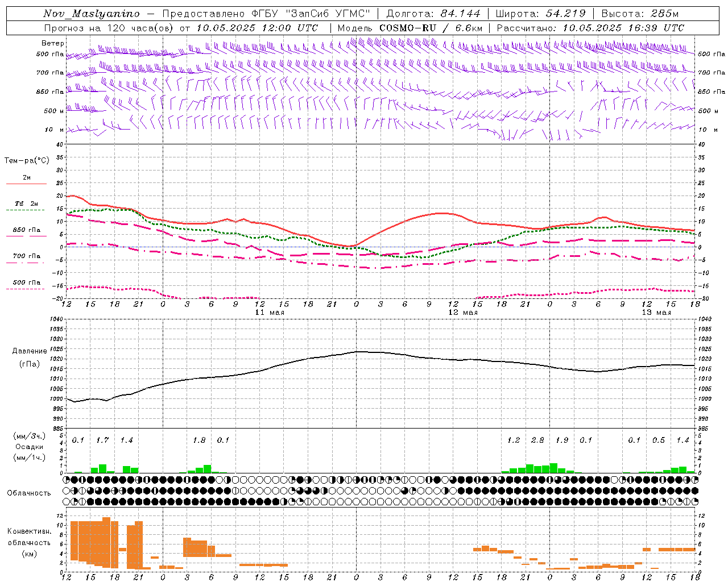The height and width of the screenshot is (582, 728).
Task: Click the precipitation value '1.9'
Action: point(562,440)
